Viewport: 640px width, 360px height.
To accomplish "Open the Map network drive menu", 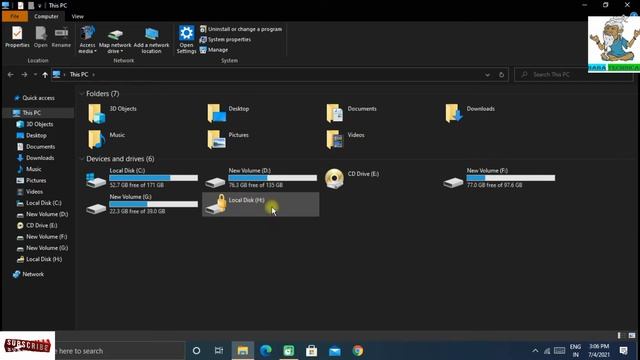I will click(x=115, y=40).
